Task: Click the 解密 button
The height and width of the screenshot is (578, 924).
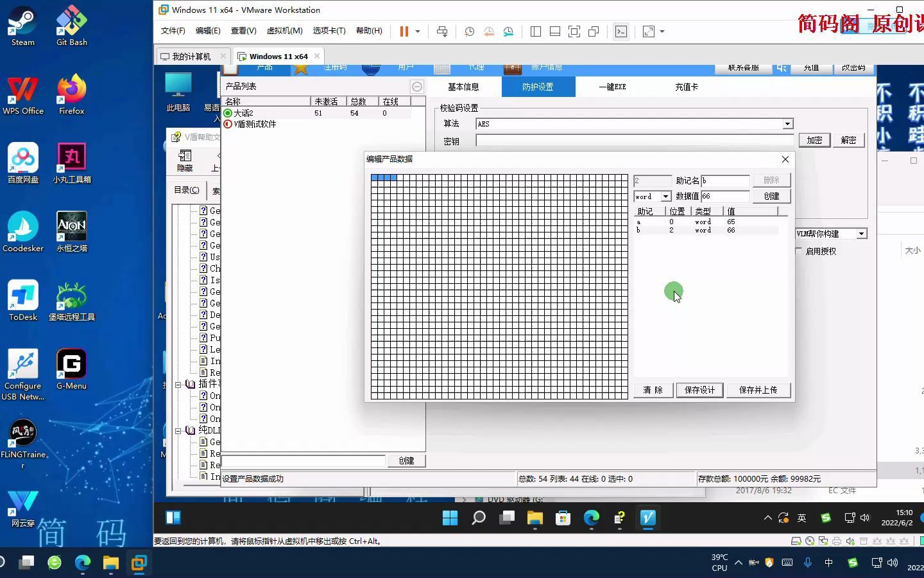Action: click(848, 140)
